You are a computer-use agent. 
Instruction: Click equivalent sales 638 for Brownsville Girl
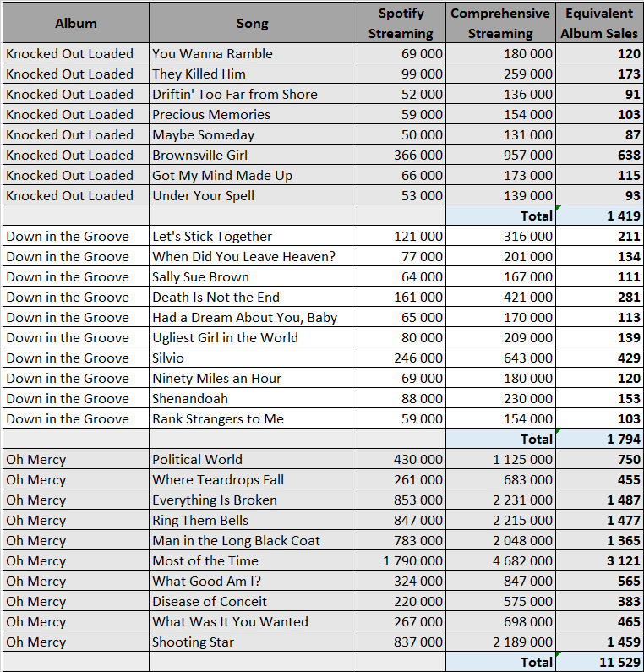[x=599, y=155]
